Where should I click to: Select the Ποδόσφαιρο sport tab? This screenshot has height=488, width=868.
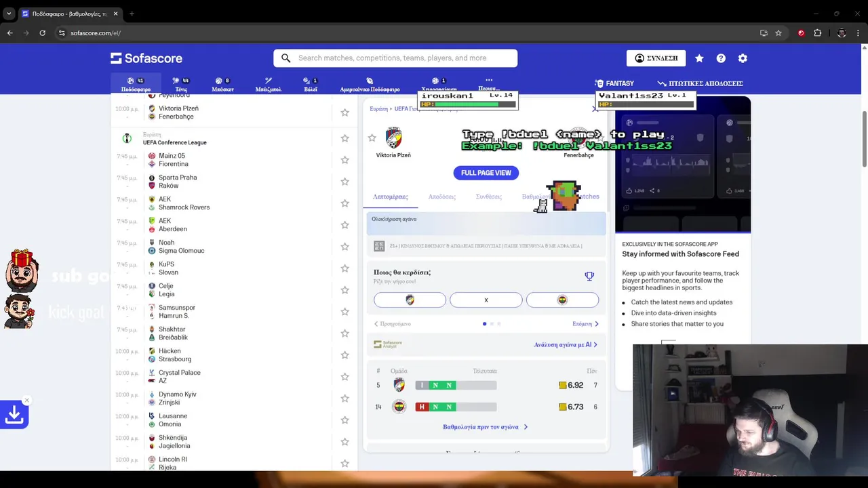coord(136,84)
